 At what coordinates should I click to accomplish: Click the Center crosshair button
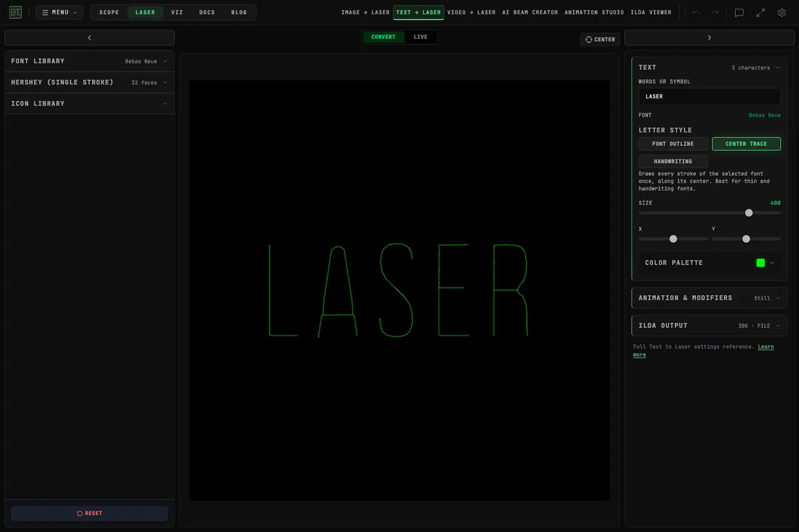600,39
